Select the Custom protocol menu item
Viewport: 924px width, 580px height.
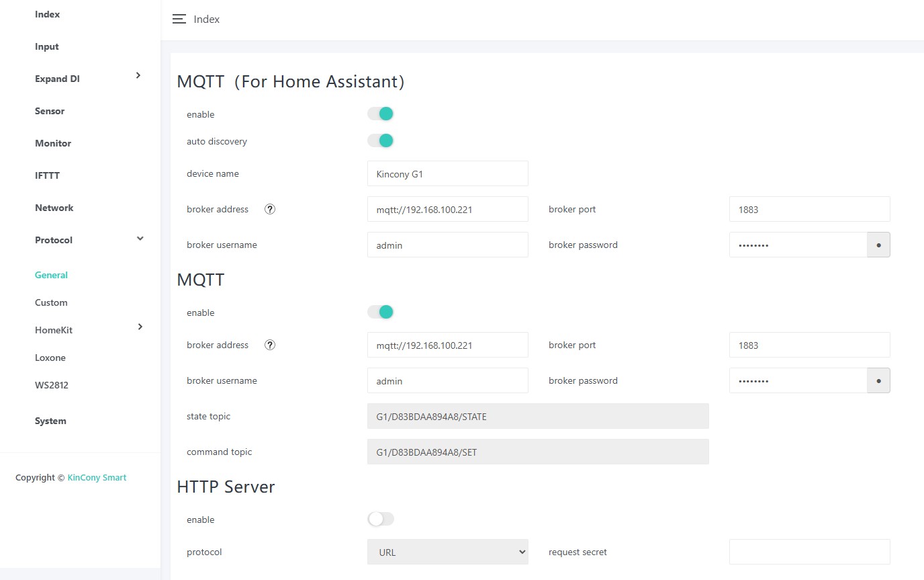(51, 302)
